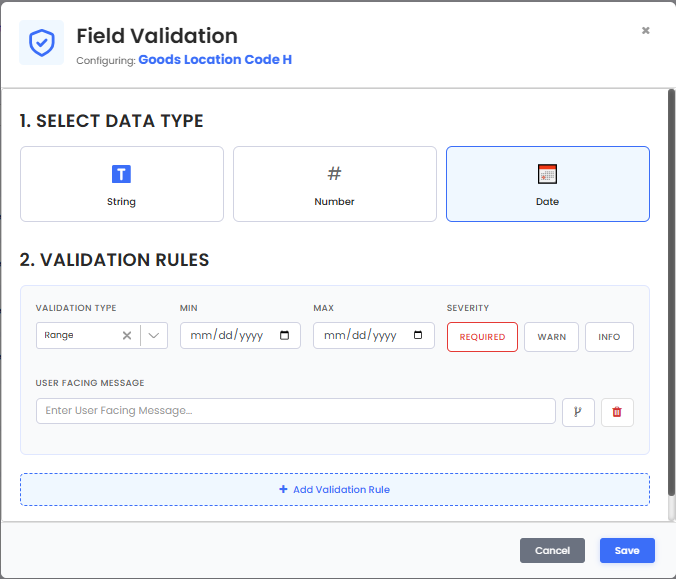This screenshot has height=579, width=676.
Task: Set severity to Required
Action: 482,337
